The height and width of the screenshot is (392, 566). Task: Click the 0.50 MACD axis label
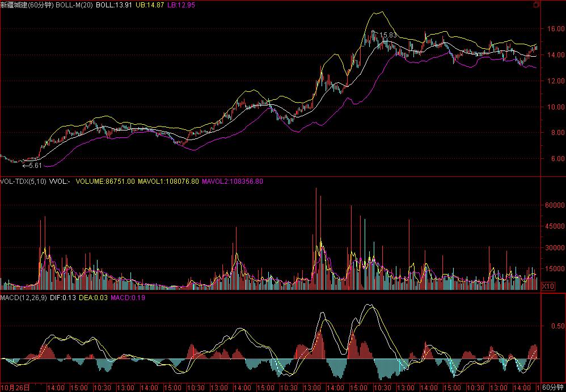[557, 326]
